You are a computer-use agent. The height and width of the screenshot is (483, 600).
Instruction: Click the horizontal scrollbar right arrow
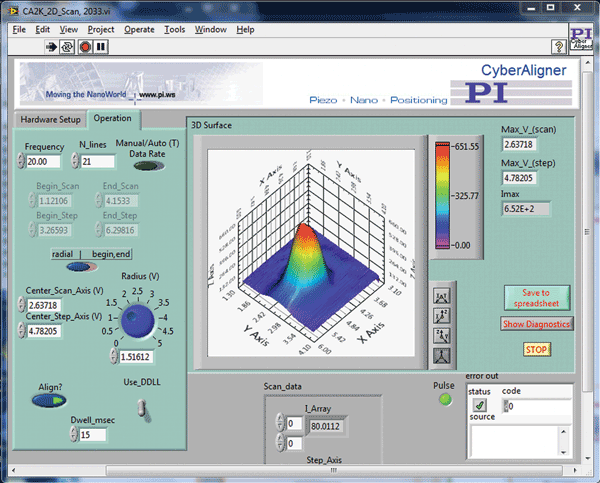[575, 470]
